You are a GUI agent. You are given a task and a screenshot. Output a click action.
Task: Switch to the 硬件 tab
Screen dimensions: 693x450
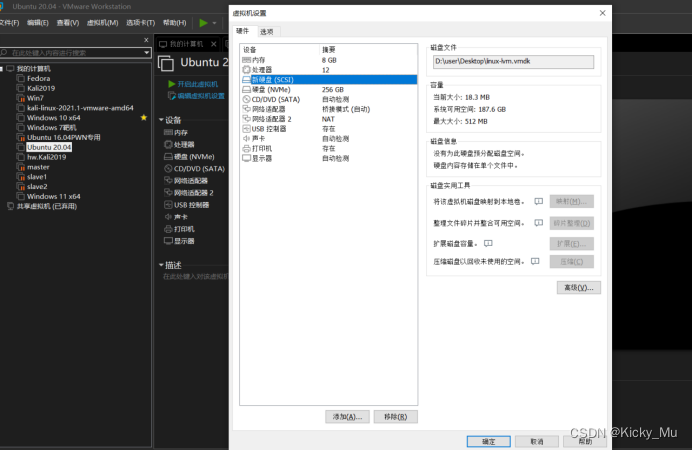coord(243,31)
